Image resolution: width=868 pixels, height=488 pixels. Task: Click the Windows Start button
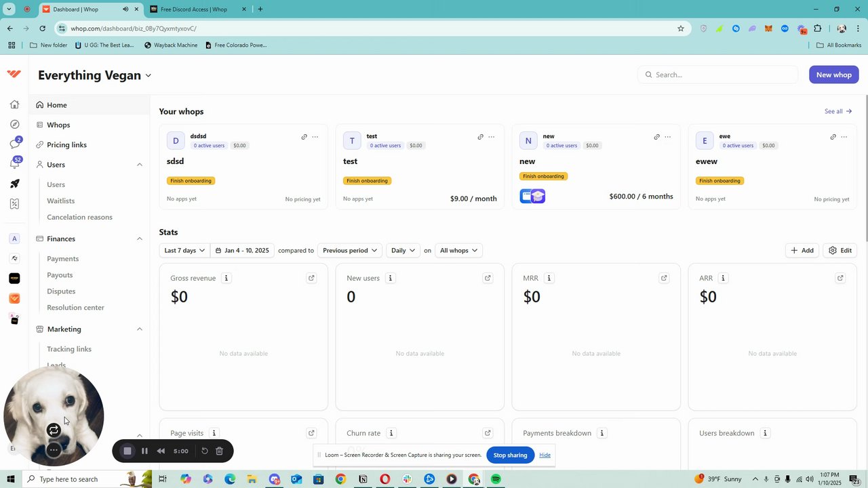10,479
